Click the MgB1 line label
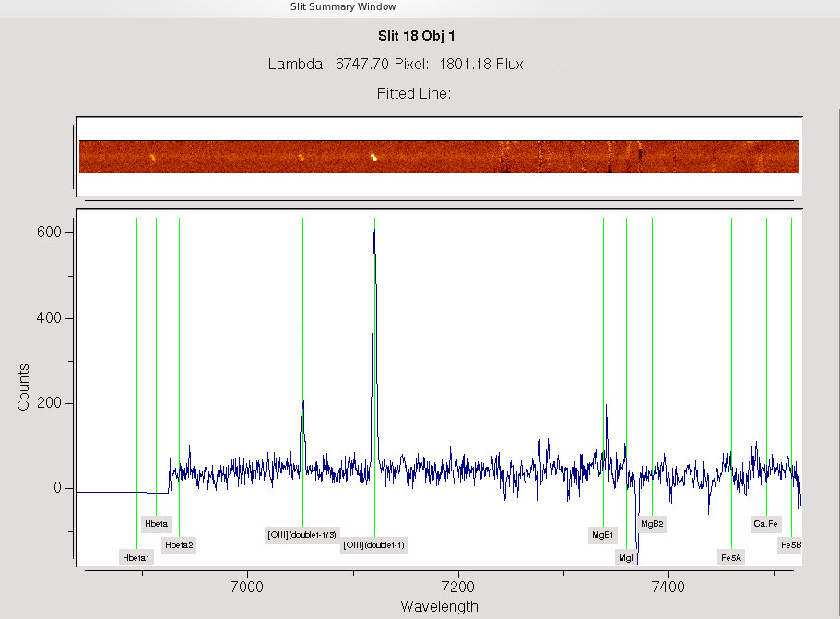 pos(603,534)
